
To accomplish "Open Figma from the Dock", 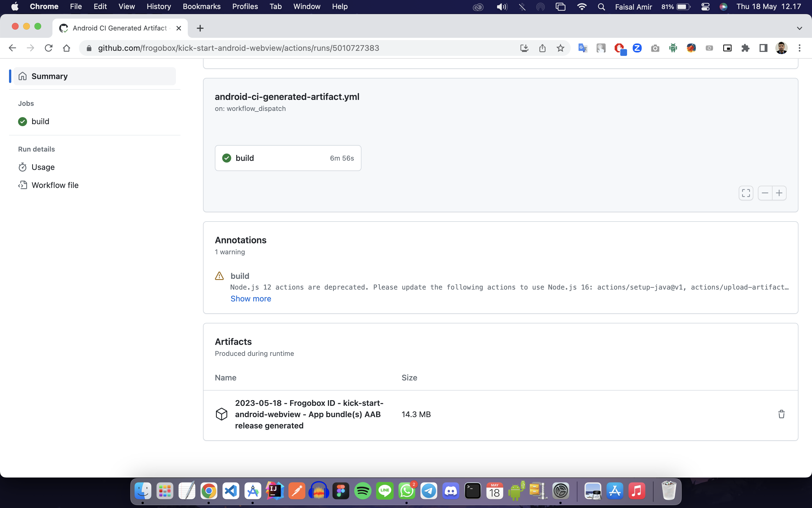I will click(x=341, y=491).
